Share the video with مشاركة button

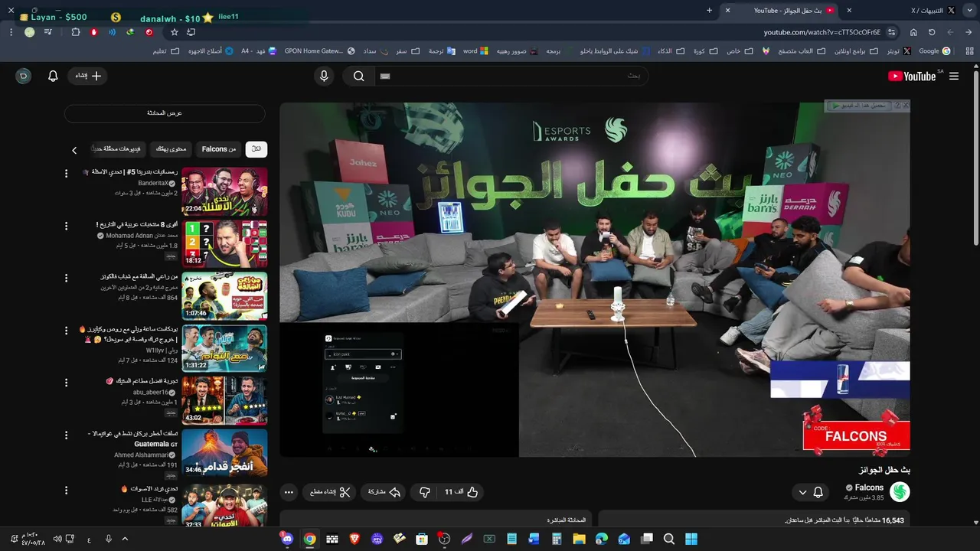pyautogui.click(x=384, y=492)
